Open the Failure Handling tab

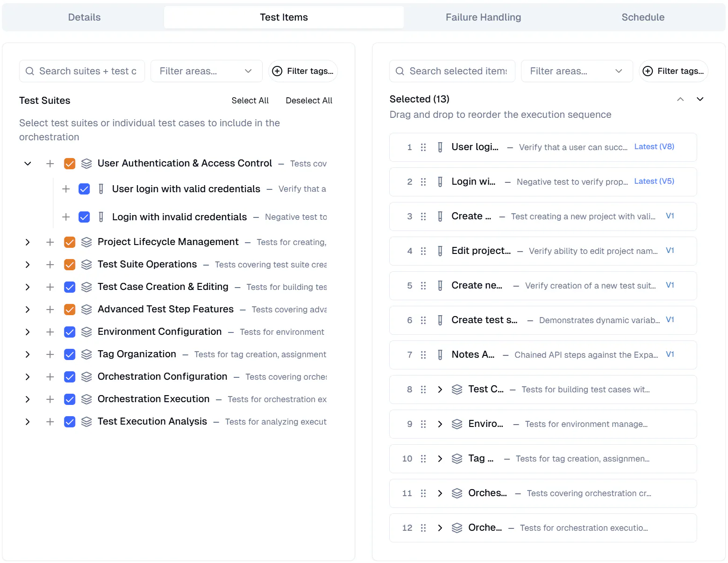(483, 17)
